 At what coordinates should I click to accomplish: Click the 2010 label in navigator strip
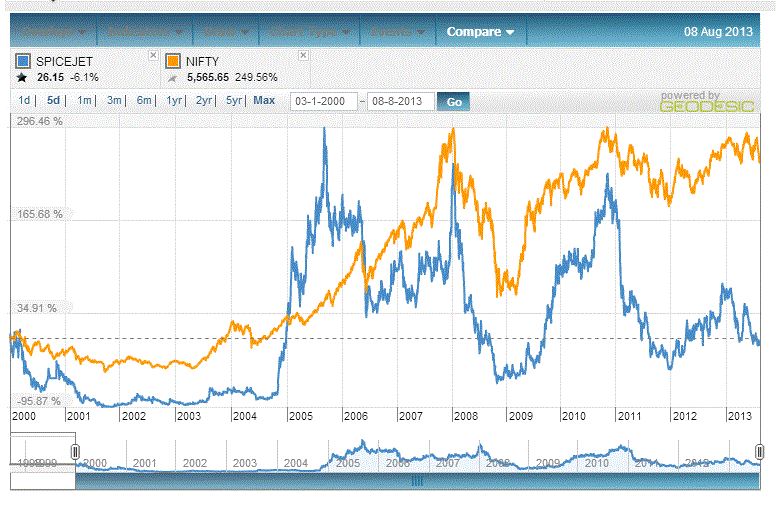point(596,463)
